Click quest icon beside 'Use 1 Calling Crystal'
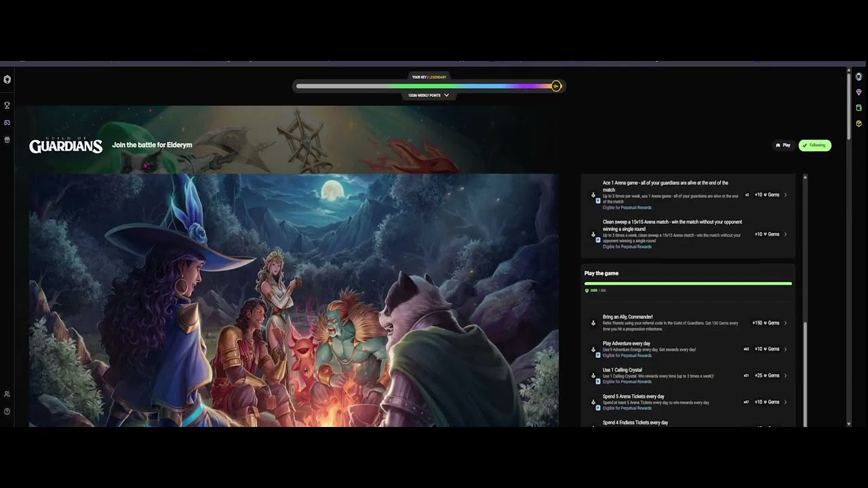 pyautogui.click(x=593, y=375)
